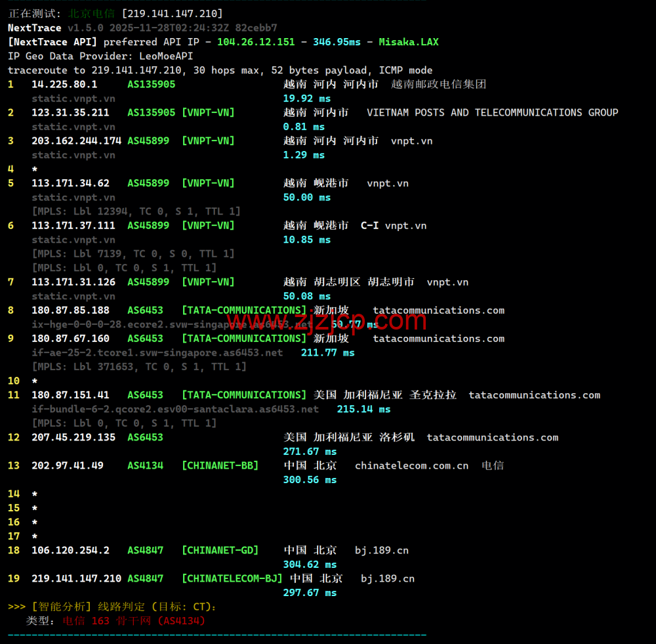Screen dimensions: 656x644
Task: Click the 211.77 ms latency value
Action: pos(327,353)
